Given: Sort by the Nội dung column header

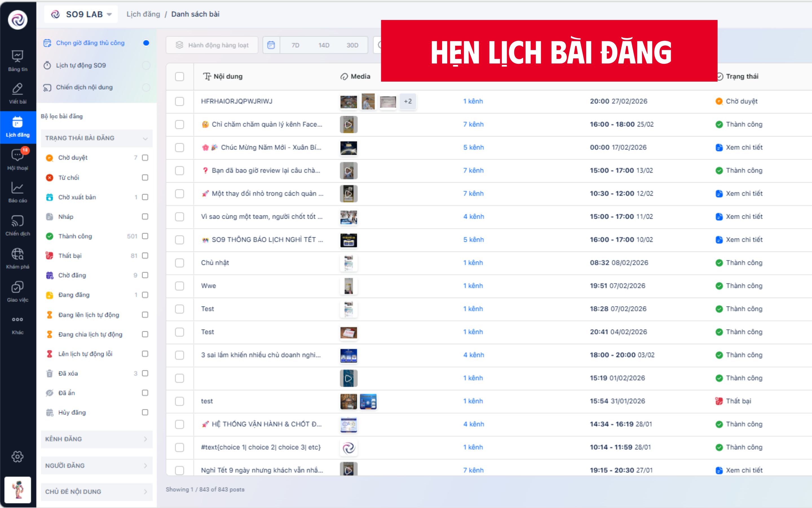Looking at the screenshot, I should coord(223,76).
